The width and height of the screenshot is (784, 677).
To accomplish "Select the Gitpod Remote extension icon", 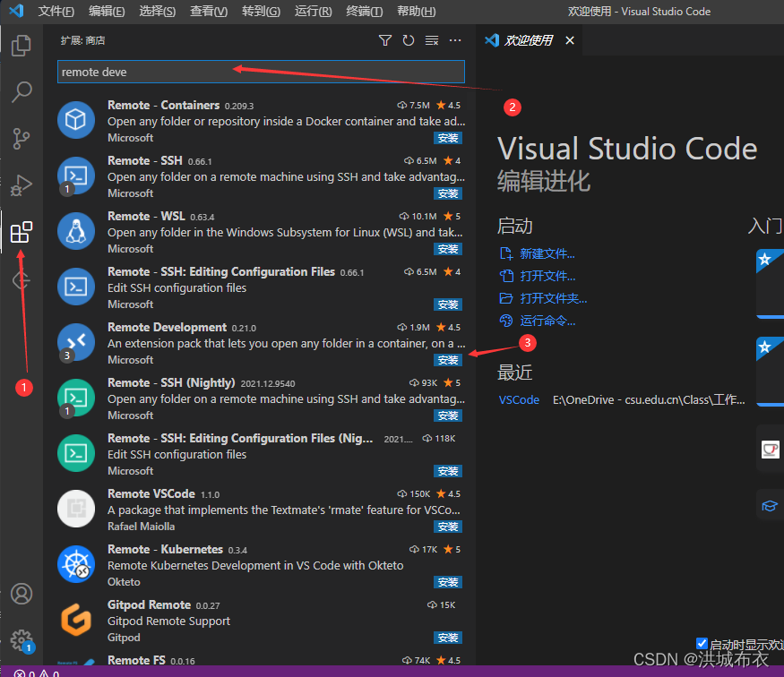I will click(x=76, y=620).
